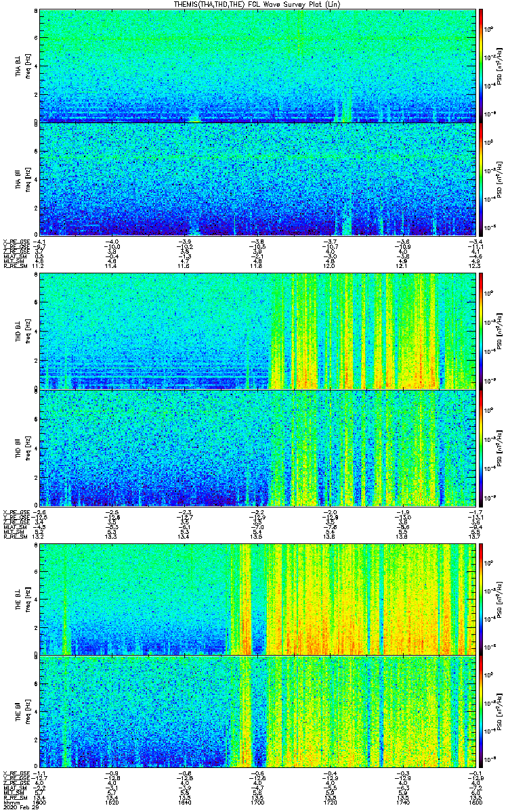The width and height of the screenshot is (508, 812).
Task: Click the PSD [nT²/Hz] label of top color bar
Action: click(500, 66)
